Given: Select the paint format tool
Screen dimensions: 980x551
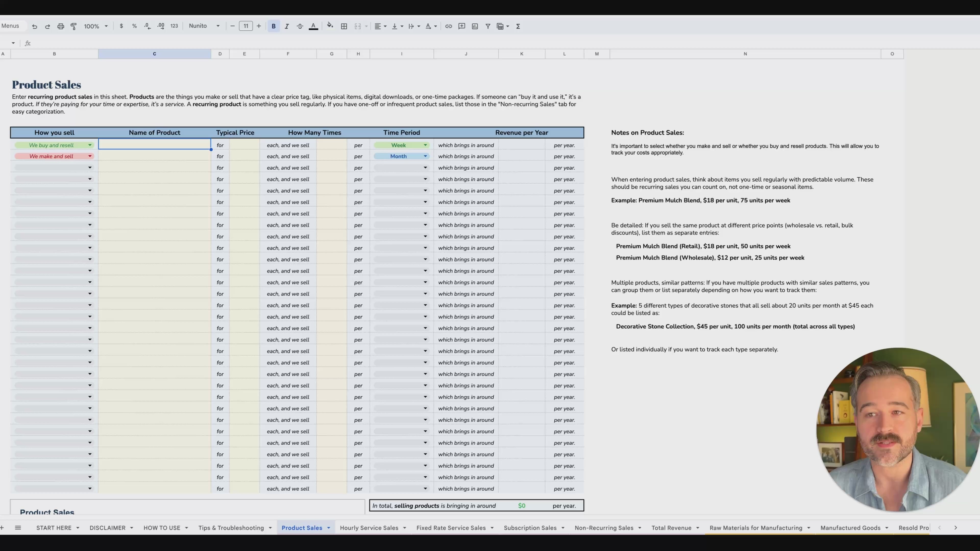Looking at the screenshot, I should click(73, 26).
